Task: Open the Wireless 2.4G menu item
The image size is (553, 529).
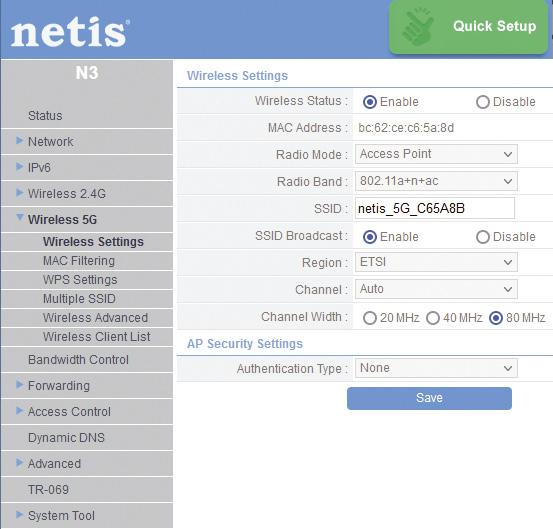Action: click(x=67, y=194)
